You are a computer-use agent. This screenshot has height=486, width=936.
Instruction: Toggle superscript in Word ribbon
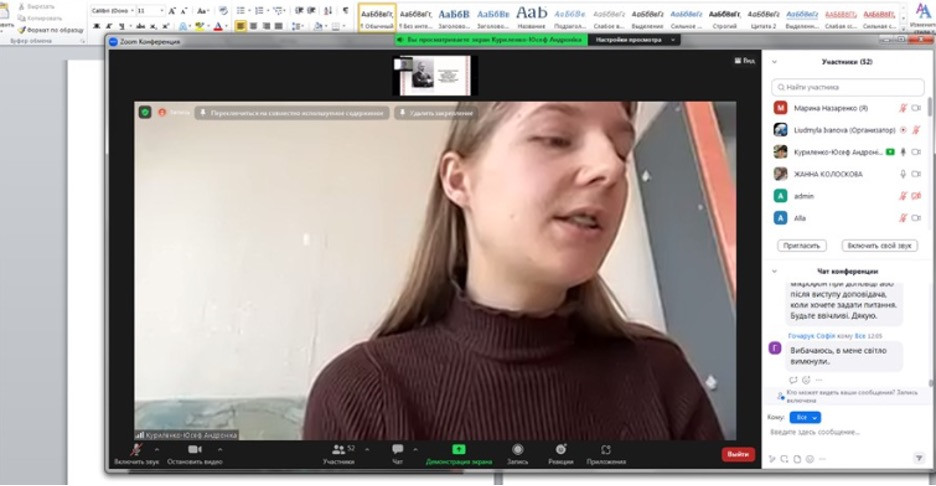166,26
